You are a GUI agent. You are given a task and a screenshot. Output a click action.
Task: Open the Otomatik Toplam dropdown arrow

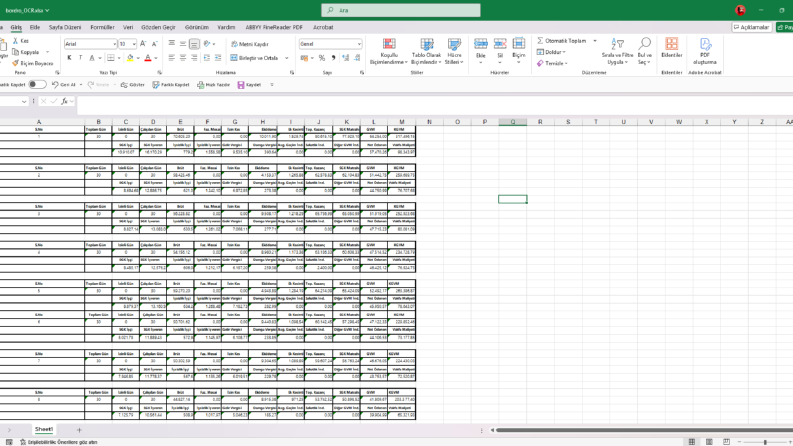[595, 40]
